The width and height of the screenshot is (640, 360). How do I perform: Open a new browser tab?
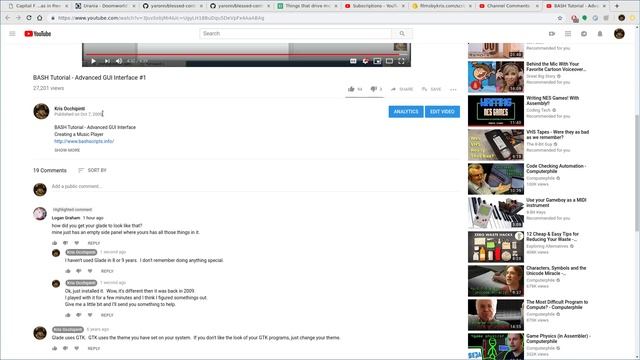[616, 6]
